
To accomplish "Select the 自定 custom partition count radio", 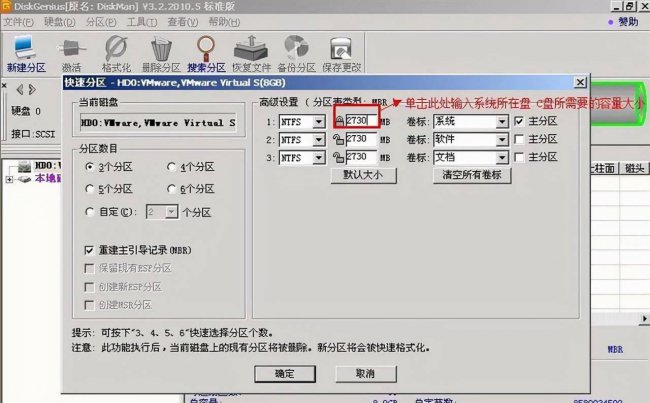I will (89, 212).
